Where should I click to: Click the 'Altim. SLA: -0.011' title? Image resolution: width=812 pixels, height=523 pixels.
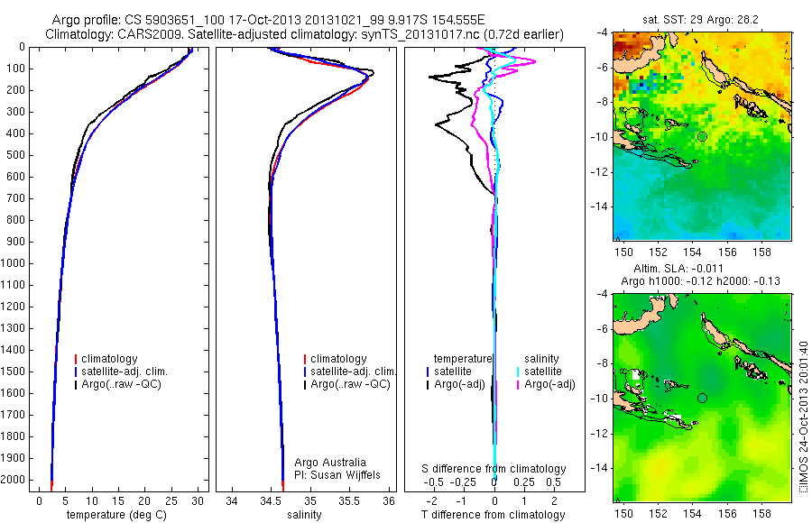click(678, 269)
